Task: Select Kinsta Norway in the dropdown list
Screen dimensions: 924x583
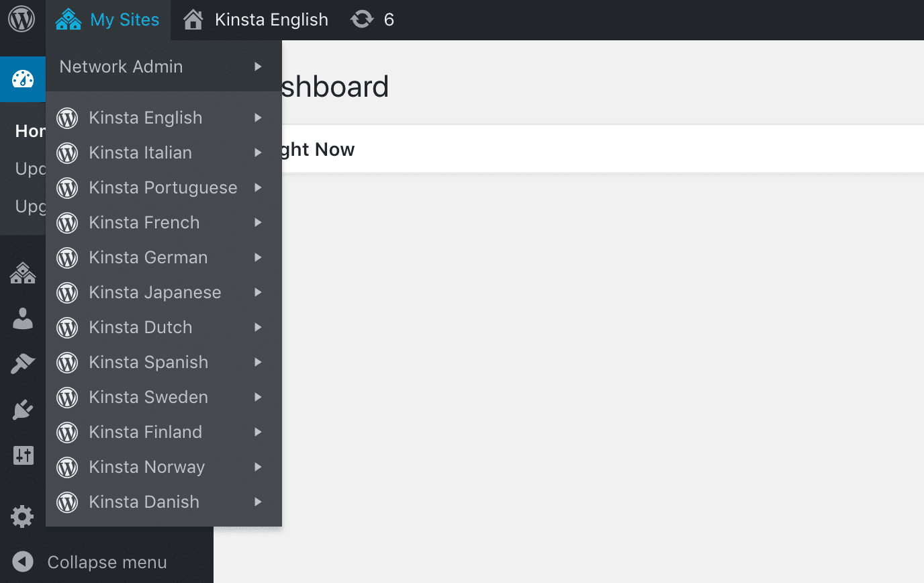Action: click(x=146, y=467)
